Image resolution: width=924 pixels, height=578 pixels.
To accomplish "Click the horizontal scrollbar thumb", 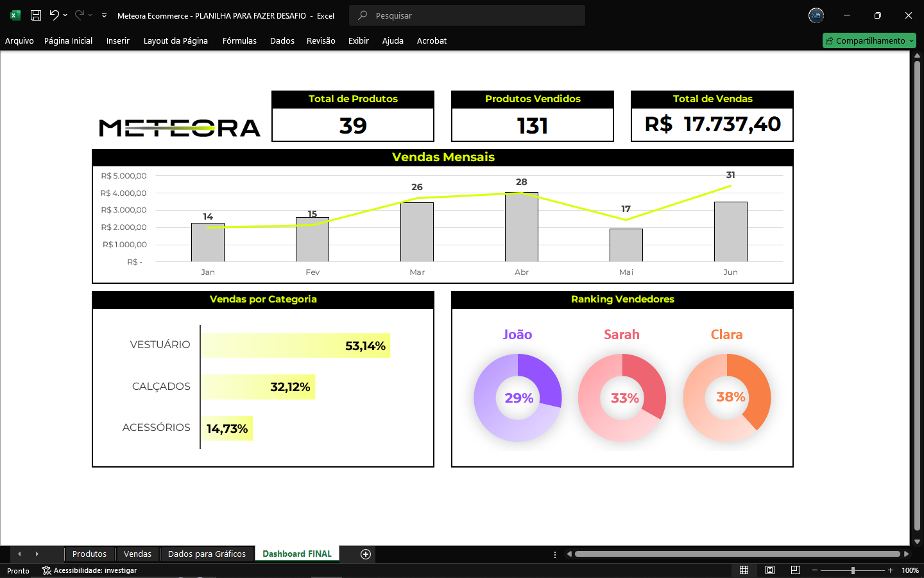I will pos(737,554).
